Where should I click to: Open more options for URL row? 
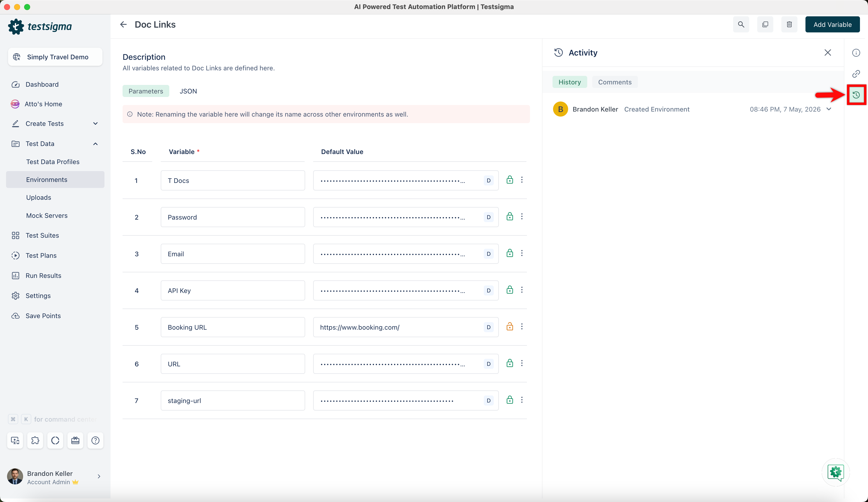[522, 363]
